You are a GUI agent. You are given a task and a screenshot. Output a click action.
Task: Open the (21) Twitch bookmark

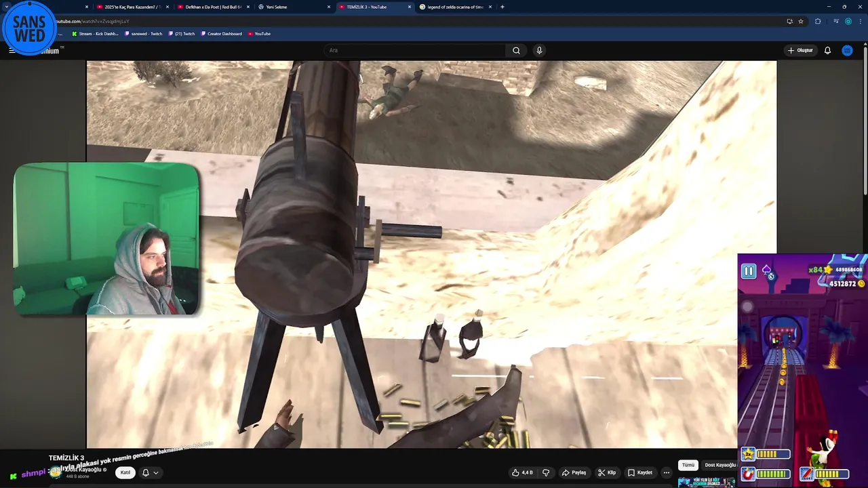181,34
